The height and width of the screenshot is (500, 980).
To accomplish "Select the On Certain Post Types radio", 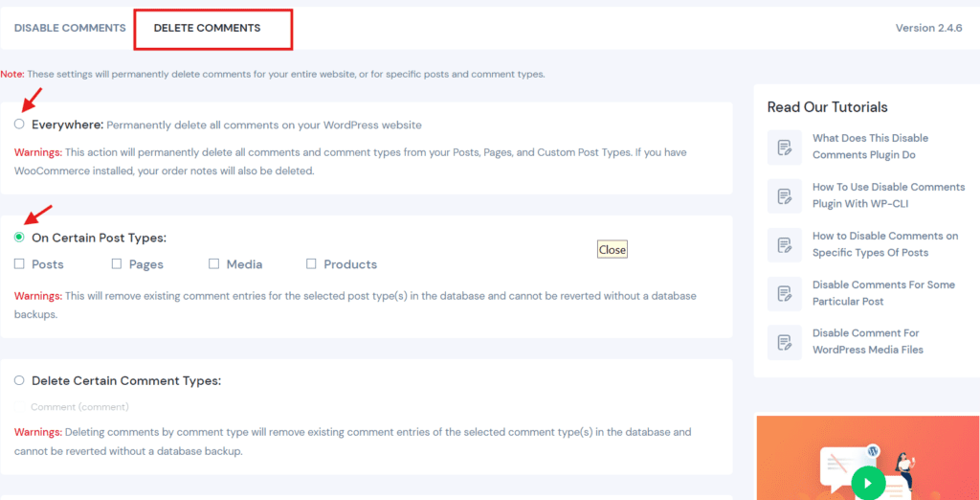I will [x=19, y=238].
